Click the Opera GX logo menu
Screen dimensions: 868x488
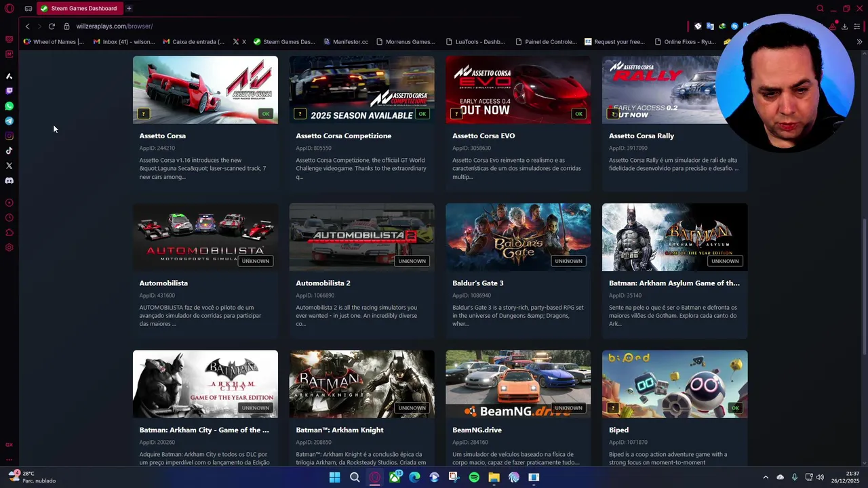9,8
